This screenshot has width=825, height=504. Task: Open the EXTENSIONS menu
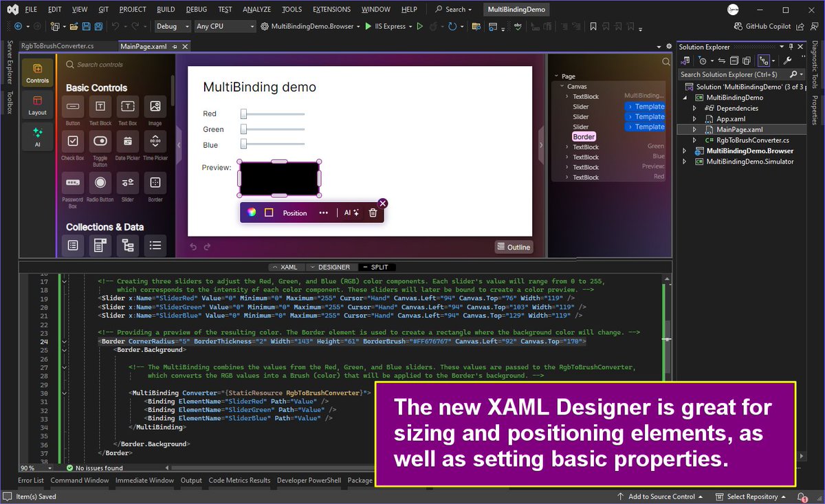(x=331, y=10)
